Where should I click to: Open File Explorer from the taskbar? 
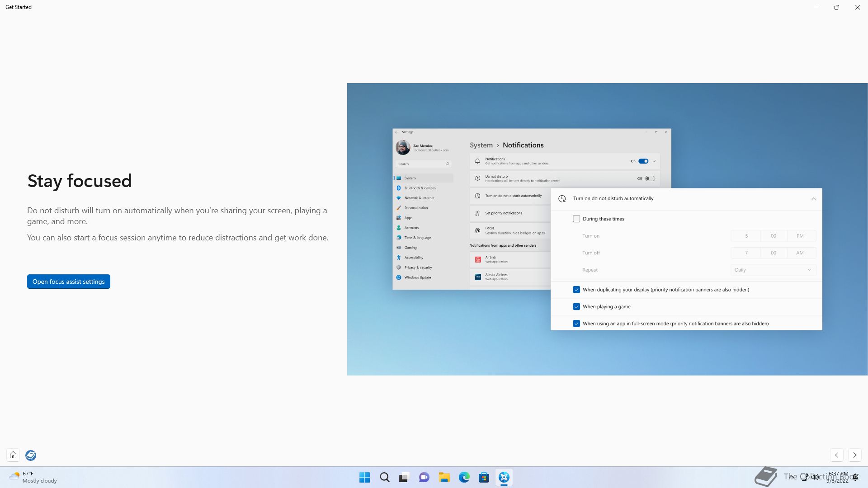(444, 477)
